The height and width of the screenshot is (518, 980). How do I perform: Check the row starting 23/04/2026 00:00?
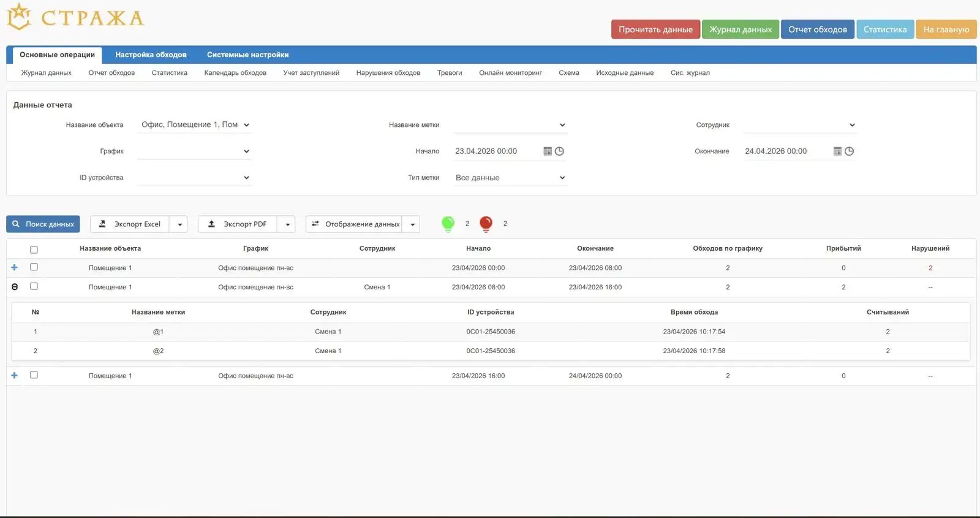(x=34, y=267)
